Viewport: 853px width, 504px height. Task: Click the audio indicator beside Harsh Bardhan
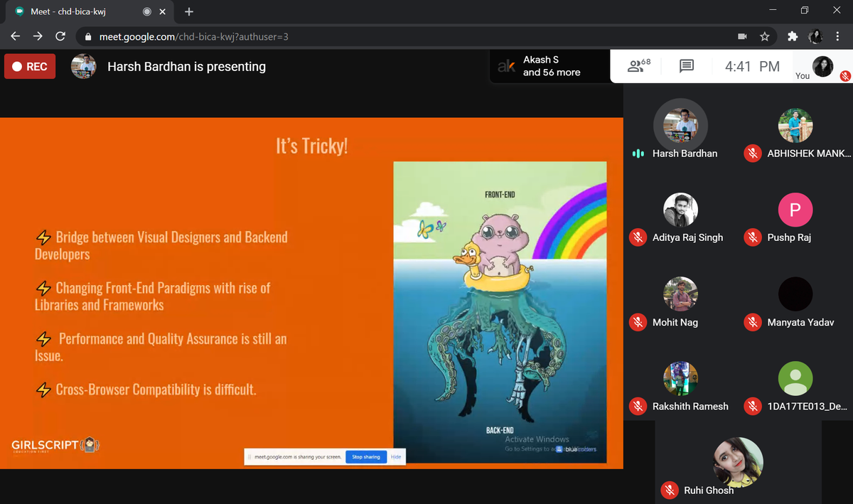click(x=638, y=154)
